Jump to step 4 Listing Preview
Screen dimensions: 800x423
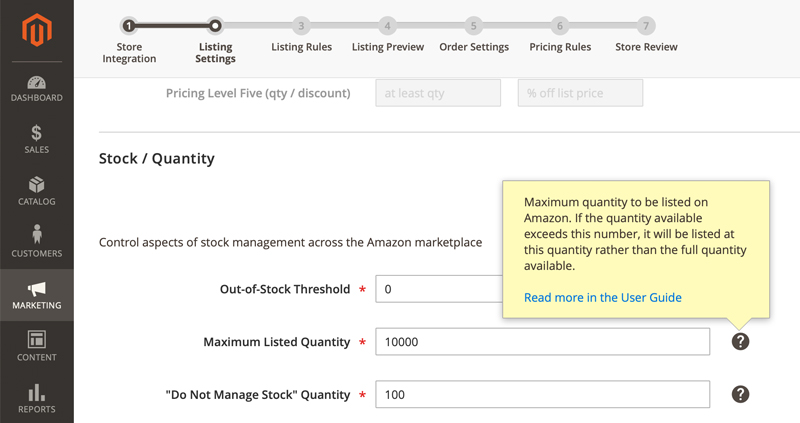388,26
